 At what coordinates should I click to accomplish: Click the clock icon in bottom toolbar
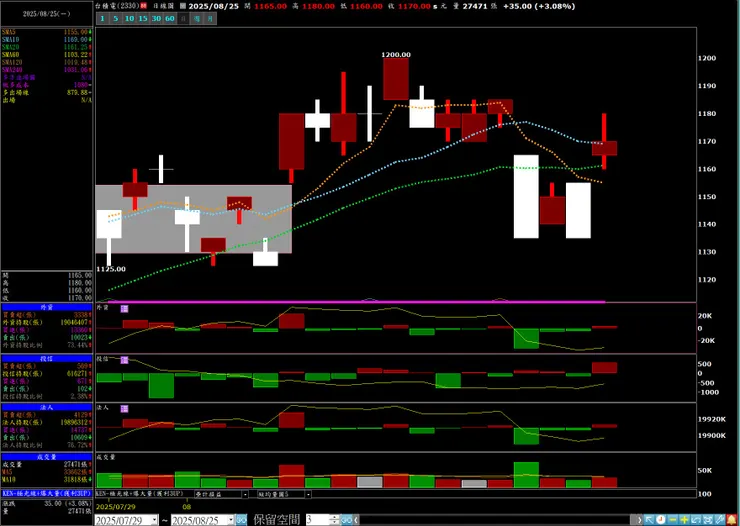661,520
